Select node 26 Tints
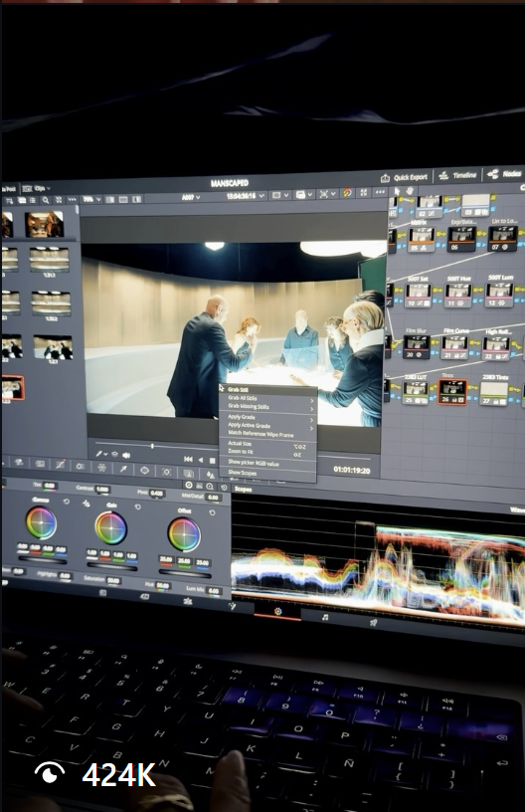 coord(452,392)
